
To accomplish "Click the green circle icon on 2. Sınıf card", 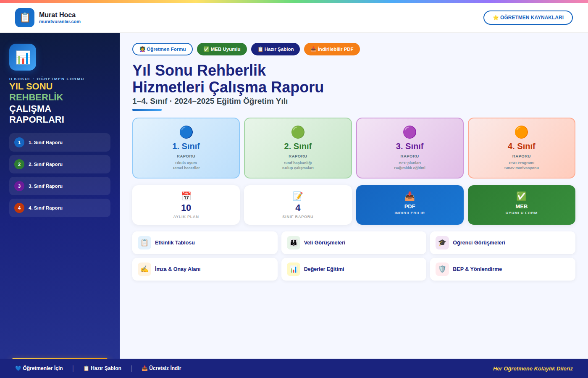I will (298, 132).
